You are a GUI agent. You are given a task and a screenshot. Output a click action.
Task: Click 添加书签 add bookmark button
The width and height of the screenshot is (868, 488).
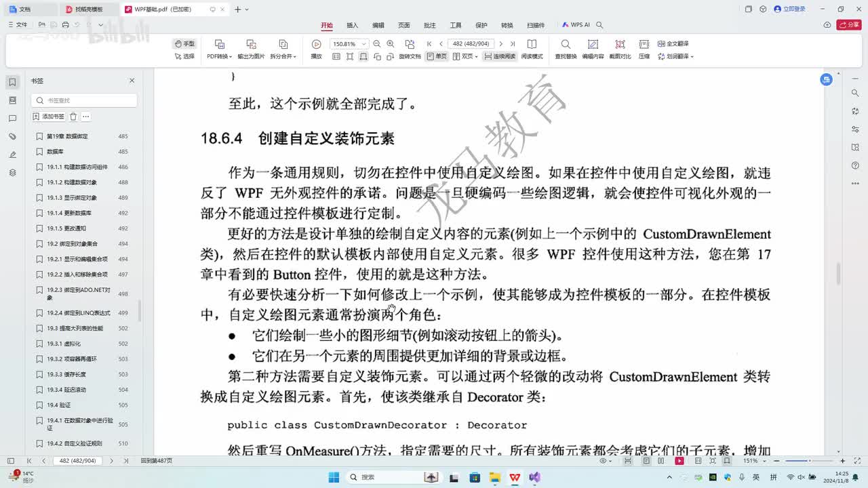[x=50, y=117]
